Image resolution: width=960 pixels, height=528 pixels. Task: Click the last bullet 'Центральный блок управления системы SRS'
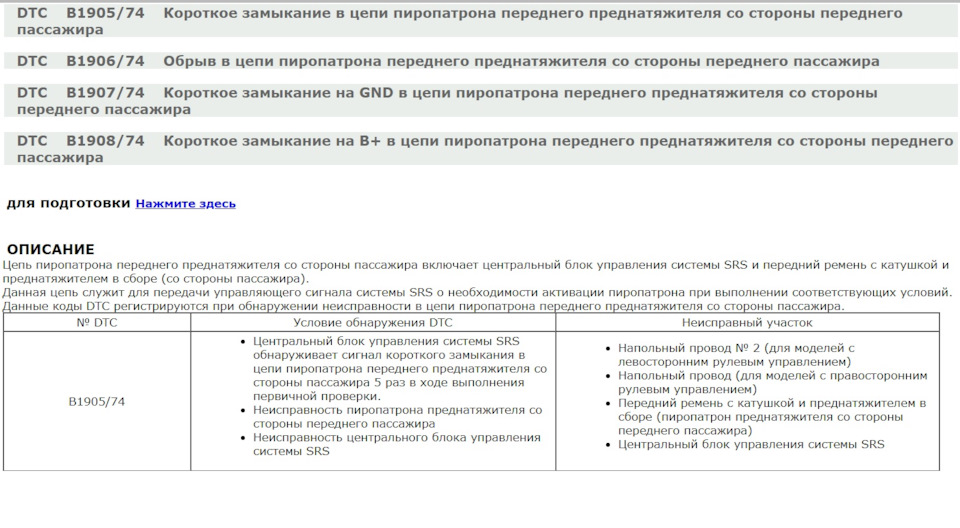(x=751, y=444)
